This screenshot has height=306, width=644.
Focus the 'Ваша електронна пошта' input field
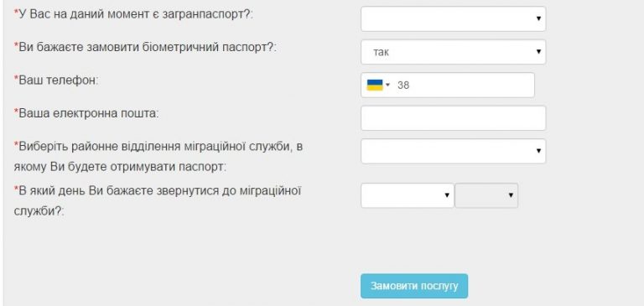pos(454,118)
